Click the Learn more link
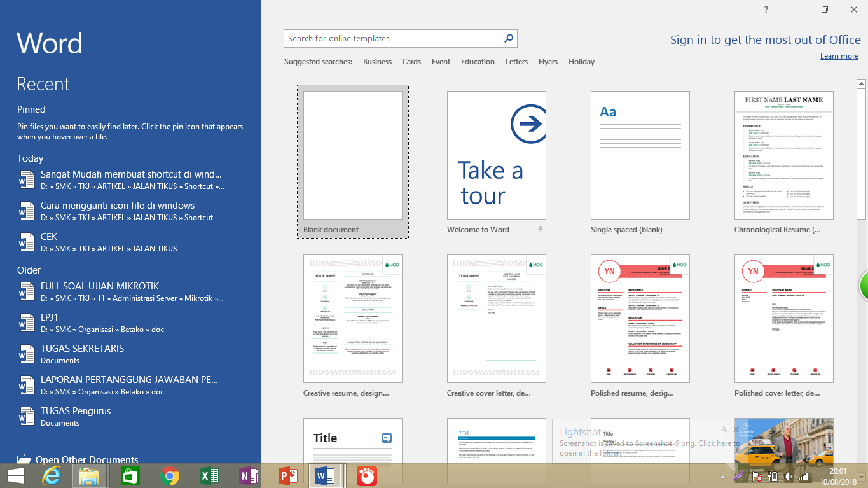Viewport: 868px width, 488px height. click(839, 56)
